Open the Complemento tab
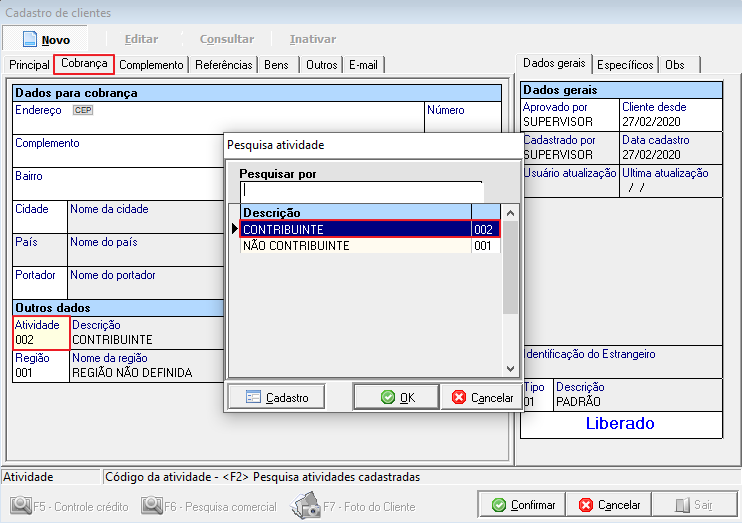 tap(151, 65)
